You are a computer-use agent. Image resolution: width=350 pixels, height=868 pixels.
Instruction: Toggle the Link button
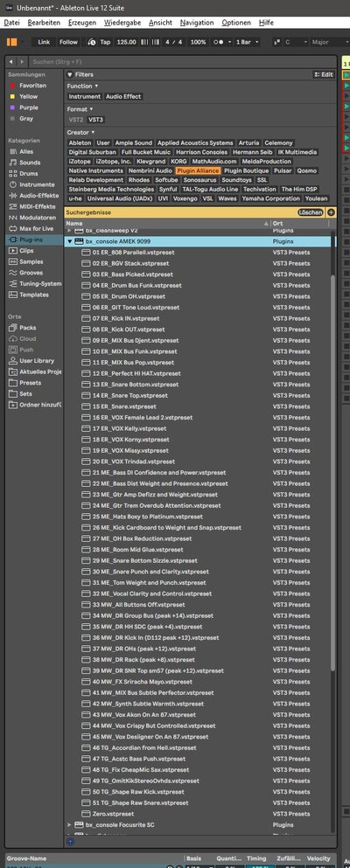coord(44,42)
